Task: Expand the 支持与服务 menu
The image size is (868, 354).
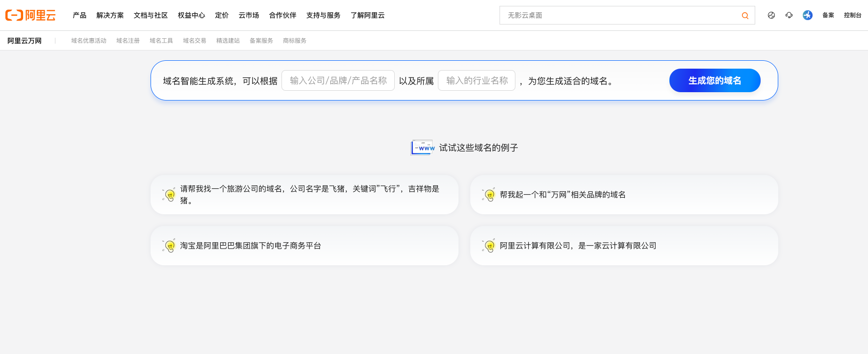Action: click(x=323, y=15)
